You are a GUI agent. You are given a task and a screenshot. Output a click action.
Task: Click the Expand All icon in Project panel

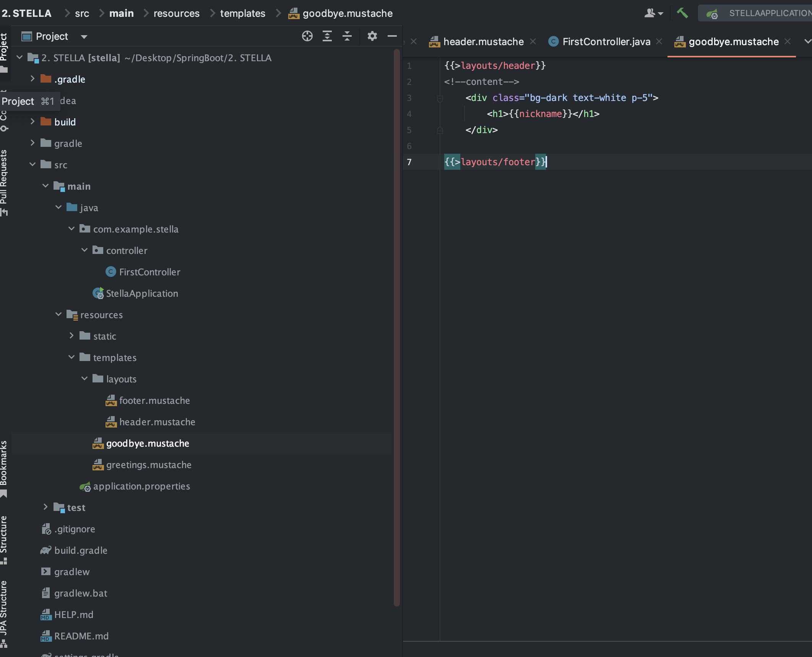(x=327, y=36)
